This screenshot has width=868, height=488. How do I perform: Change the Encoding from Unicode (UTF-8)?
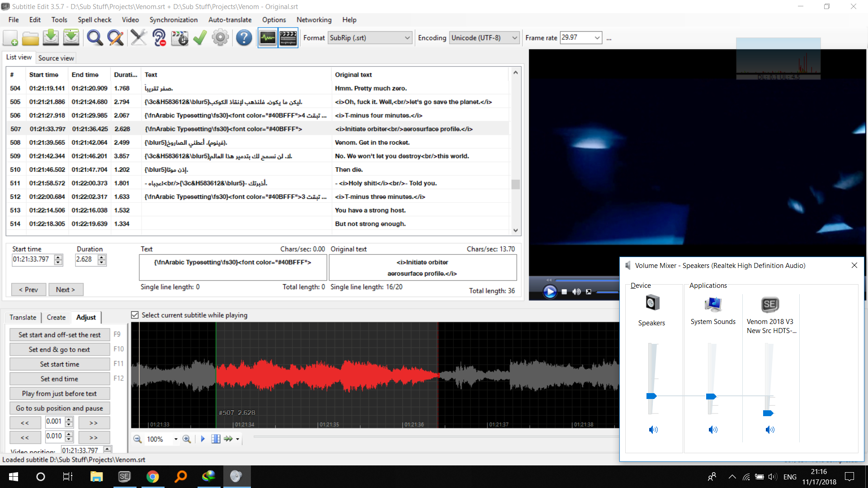point(514,38)
